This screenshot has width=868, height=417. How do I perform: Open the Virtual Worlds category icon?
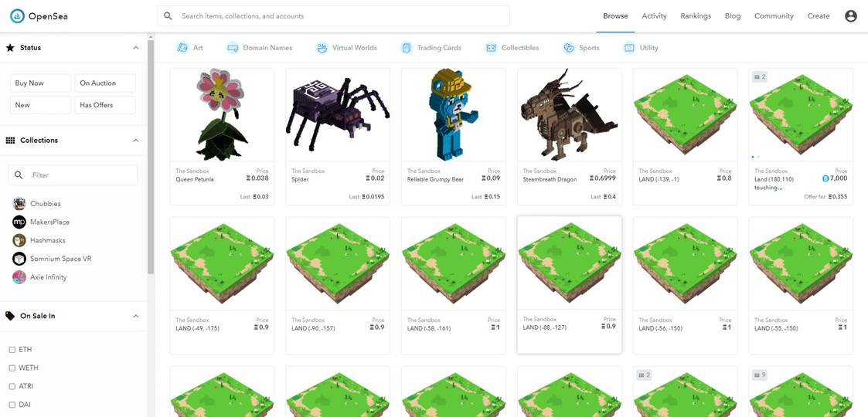click(322, 48)
